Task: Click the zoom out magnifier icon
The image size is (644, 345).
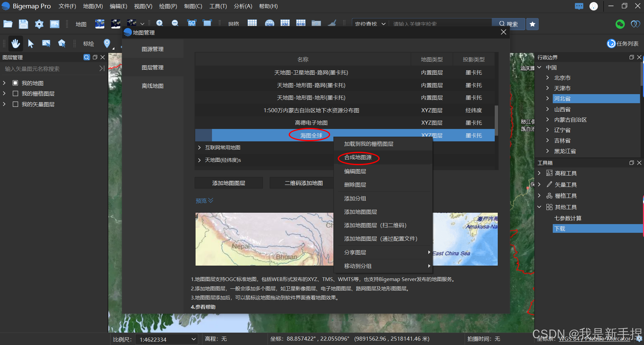Action: [x=175, y=23]
